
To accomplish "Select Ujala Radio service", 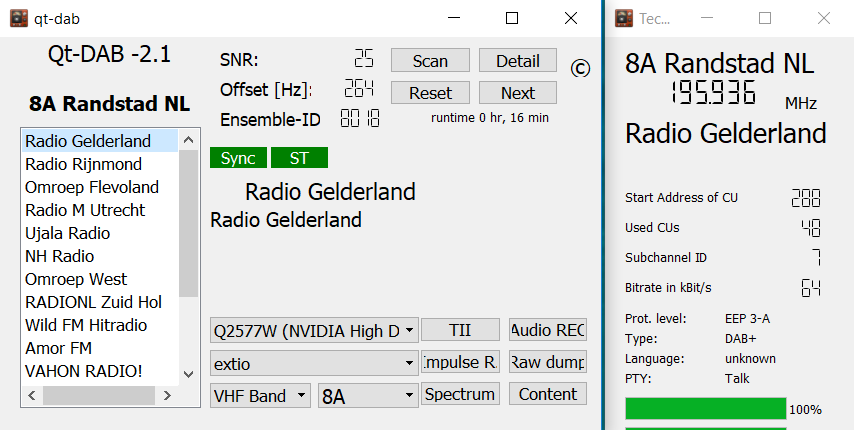I will pyautogui.click(x=100, y=233).
